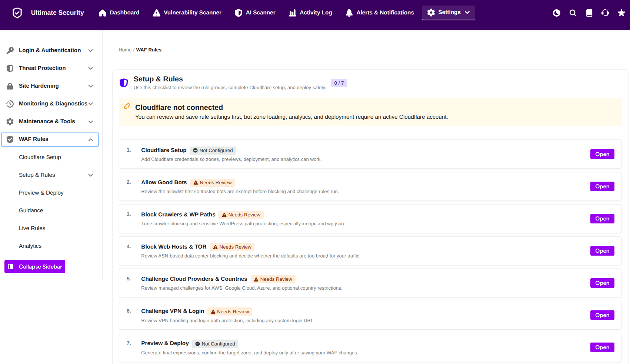
Task: Open Alerts & Notifications menu item
Action: pos(380,13)
